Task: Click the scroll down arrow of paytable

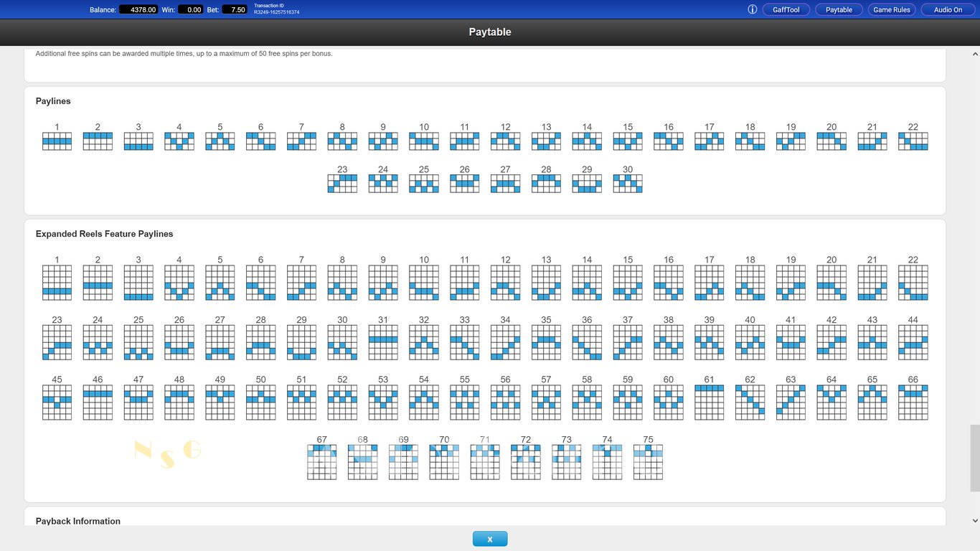Action: [974, 520]
